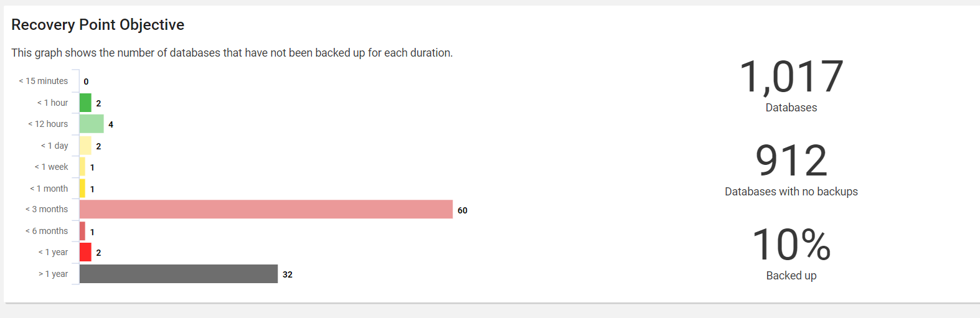Click the 'Recovery Point Objective' heading
Screen dimensions: 980x318
[x=98, y=25]
